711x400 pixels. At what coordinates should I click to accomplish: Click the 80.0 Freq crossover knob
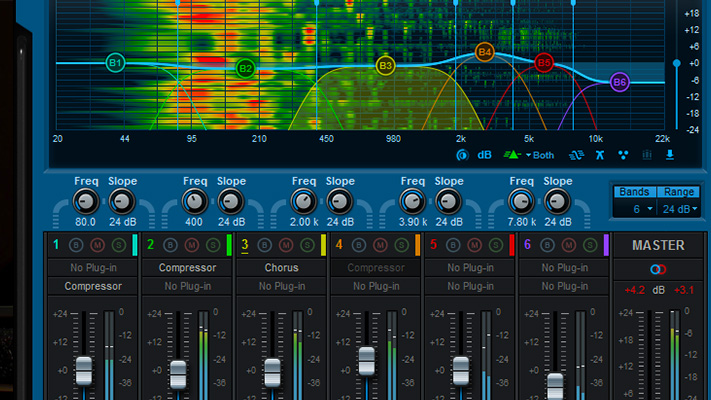(x=86, y=200)
